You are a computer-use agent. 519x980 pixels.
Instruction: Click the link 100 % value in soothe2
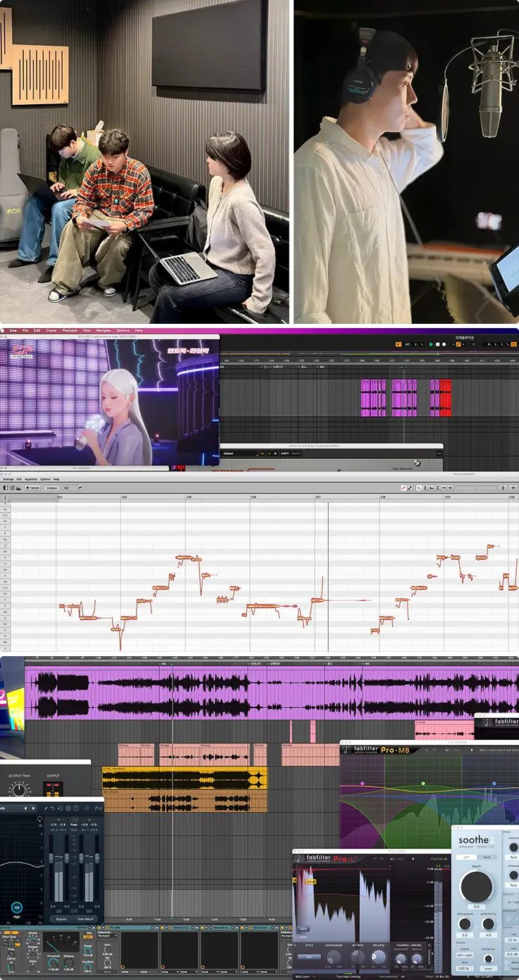465,969
